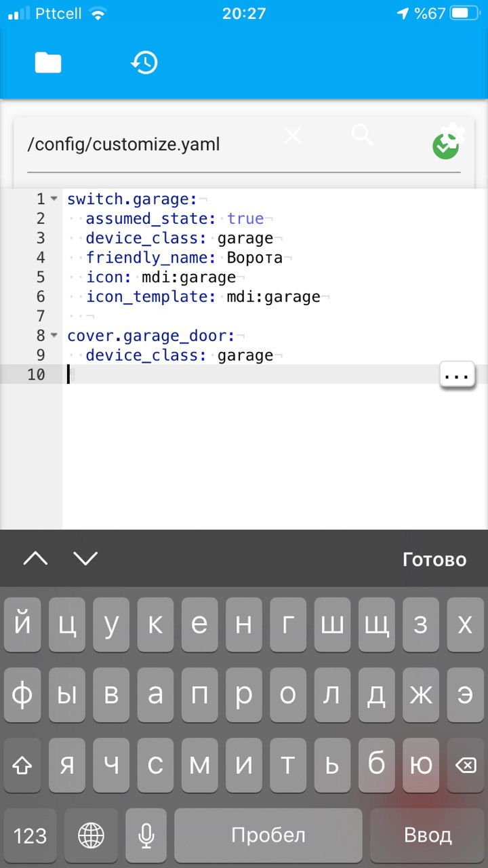
Task: Tap the three-dots button on line 10
Action: pyautogui.click(x=457, y=375)
